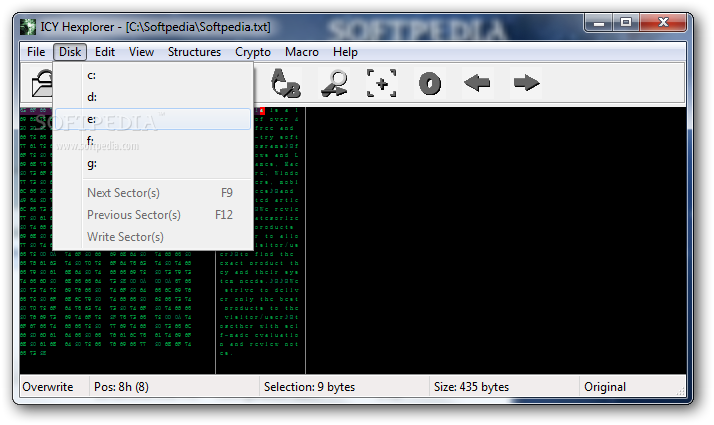Close the ICY Hexplorer window
The image size is (714, 425).
(663, 23)
